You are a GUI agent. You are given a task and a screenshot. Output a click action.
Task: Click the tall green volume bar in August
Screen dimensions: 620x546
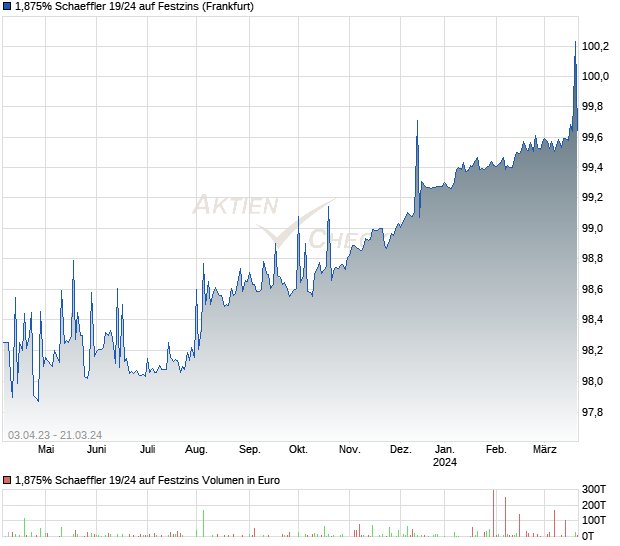(203, 523)
